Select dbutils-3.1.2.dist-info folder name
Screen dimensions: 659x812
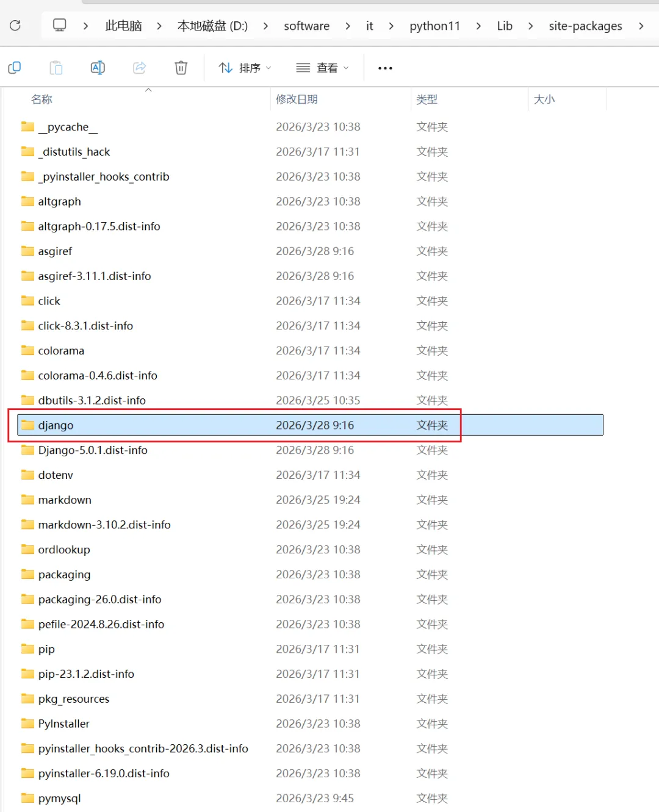[92, 400]
